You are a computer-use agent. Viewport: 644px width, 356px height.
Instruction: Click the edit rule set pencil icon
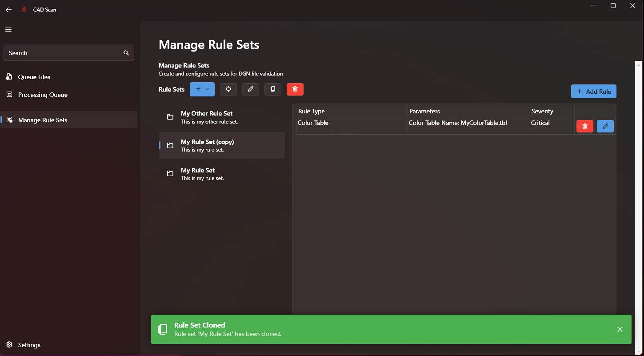(x=251, y=89)
